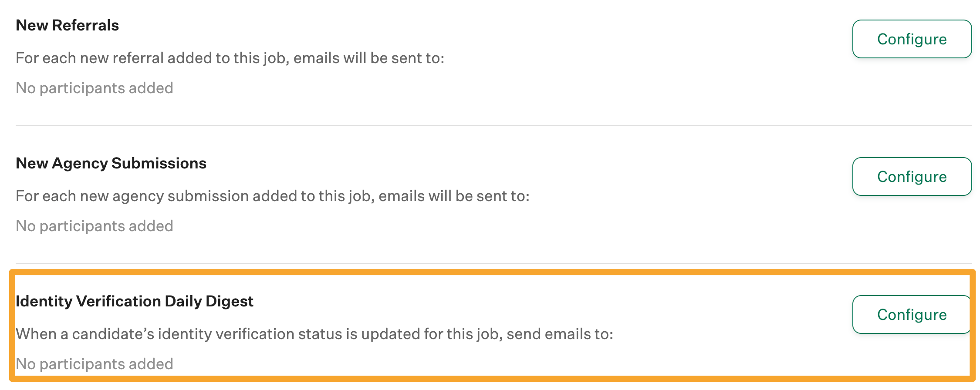Click 'No participants added' under New Agency Submissions
The height and width of the screenshot is (390, 980).
pos(94,225)
